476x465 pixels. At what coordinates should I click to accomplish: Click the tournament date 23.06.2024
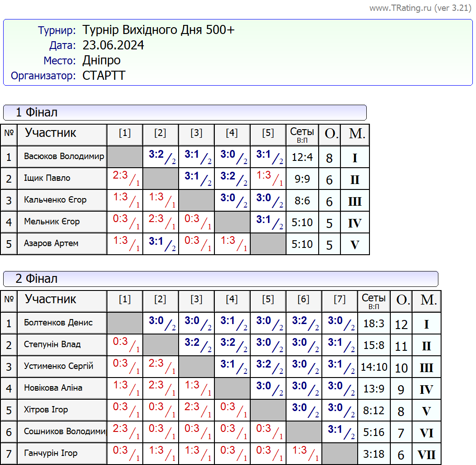coord(113,45)
